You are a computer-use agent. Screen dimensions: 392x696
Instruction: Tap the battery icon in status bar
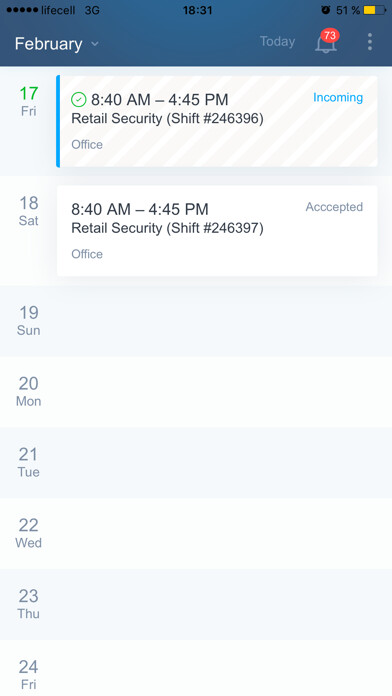pyautogui.click(x=375, y=10)
